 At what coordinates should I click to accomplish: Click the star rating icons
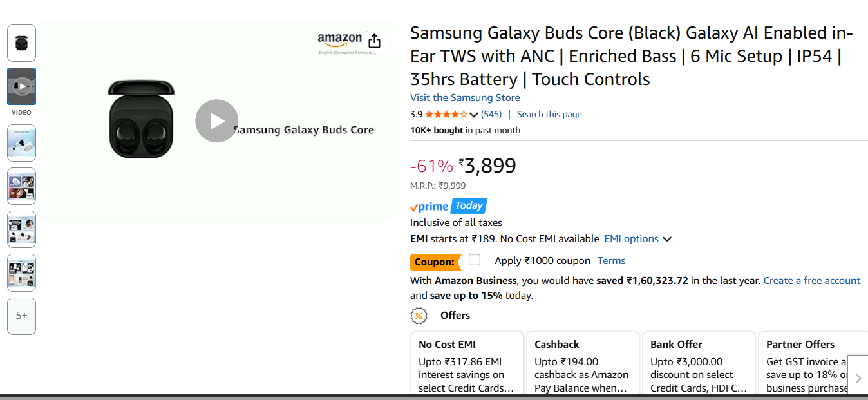click(446, 115)
